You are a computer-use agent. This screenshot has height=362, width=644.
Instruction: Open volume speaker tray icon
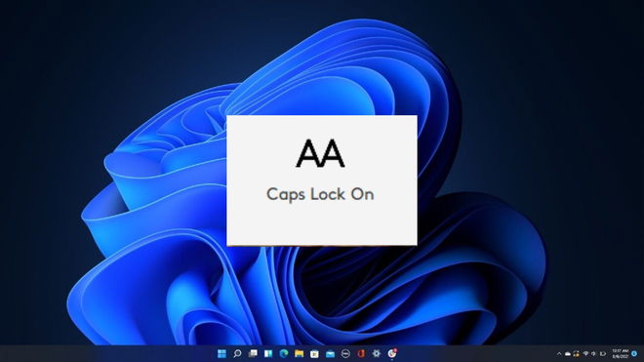(x=593, y=354)
